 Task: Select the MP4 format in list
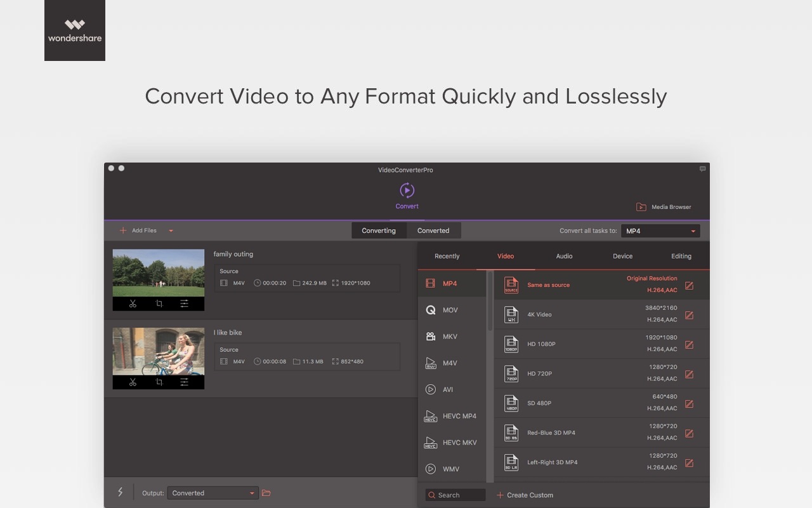point(452,283)
